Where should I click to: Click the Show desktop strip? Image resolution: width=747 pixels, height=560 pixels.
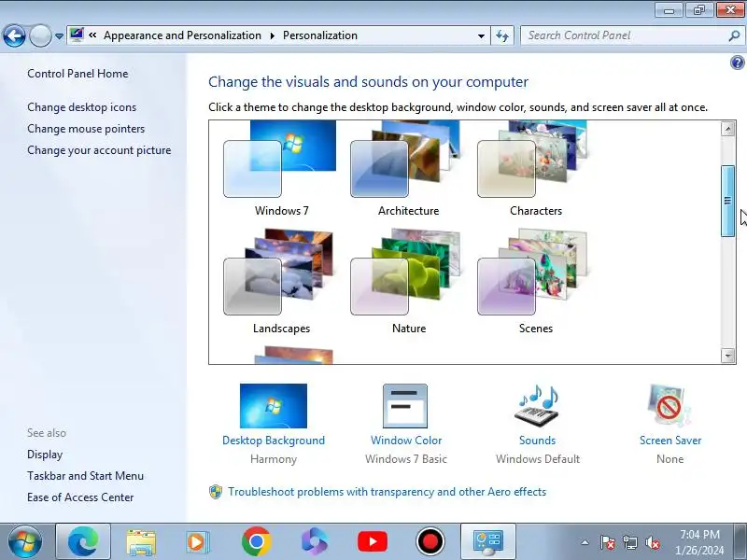(x=741, y=541)
